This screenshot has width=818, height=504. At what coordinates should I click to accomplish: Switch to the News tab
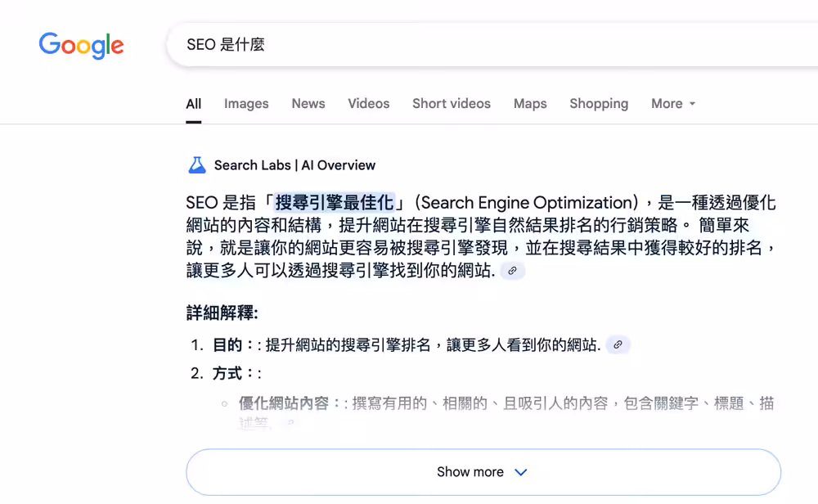click(x=308, y=104)
